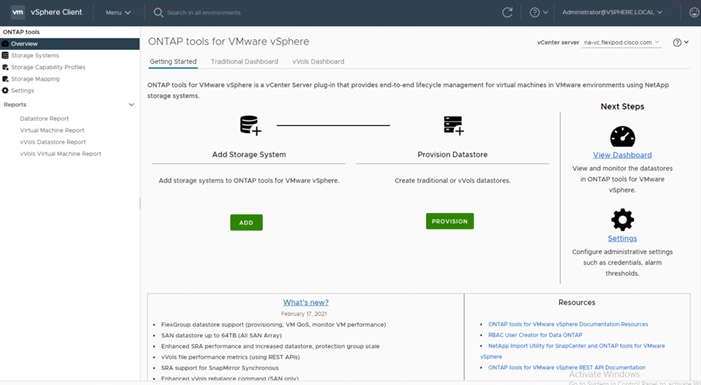The height and width of the screenshot is (385, 701).
Task: Follow the Settings link under Next Steps
Action: click(x=622, y=239)
